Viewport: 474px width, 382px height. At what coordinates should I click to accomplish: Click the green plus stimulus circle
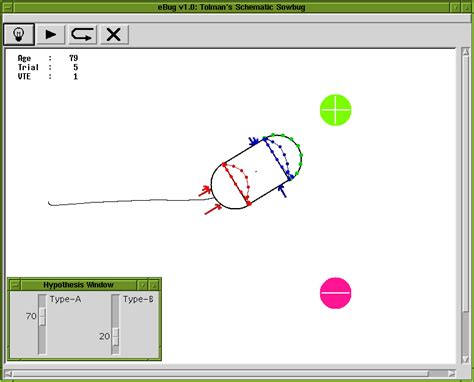(336, 110)
